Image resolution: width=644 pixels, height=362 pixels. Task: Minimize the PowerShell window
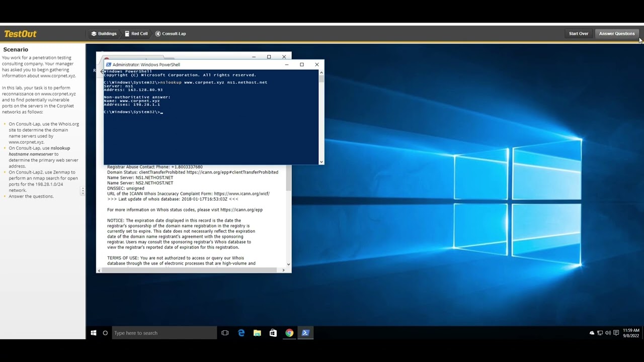287,64
